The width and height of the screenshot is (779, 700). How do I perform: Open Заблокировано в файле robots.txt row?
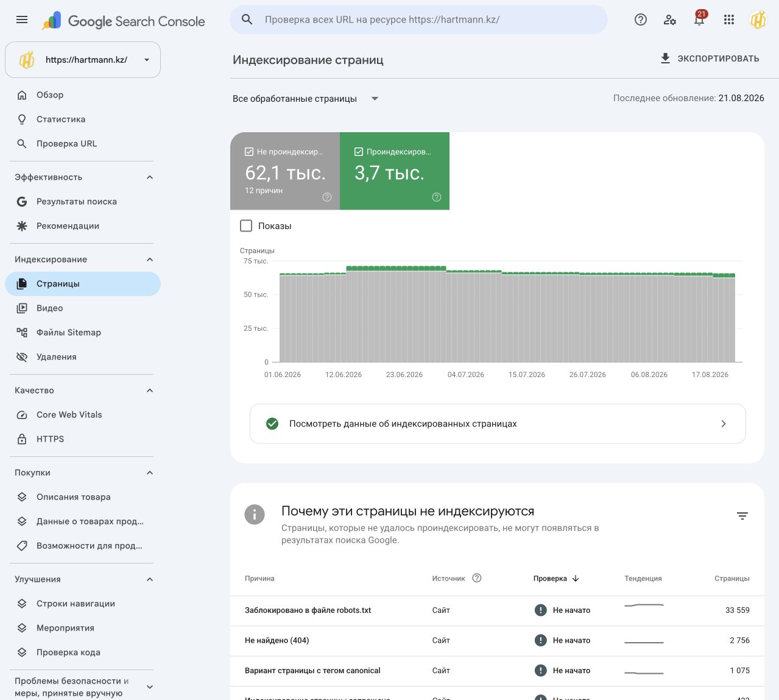[x=497, y=610]
